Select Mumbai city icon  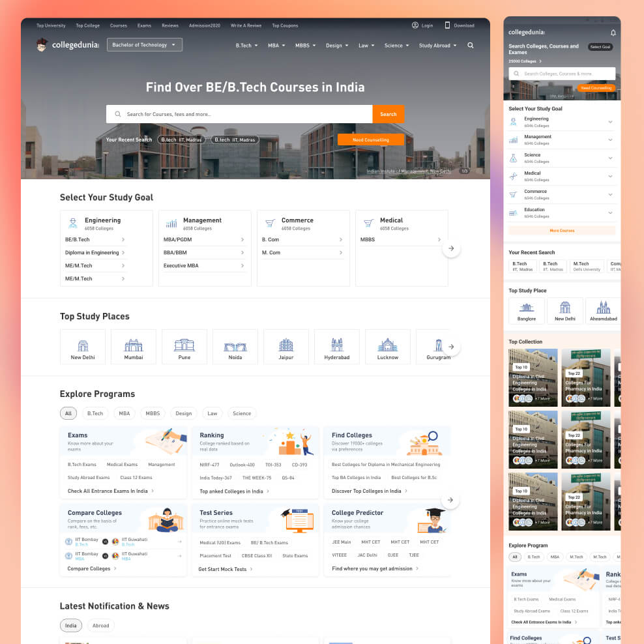[134, 346]
